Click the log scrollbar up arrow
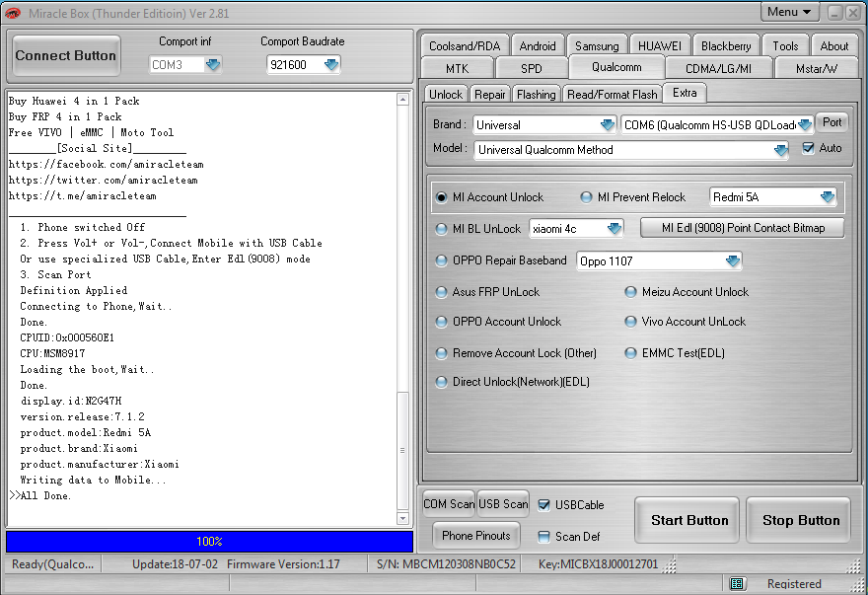 click(402, 100)
